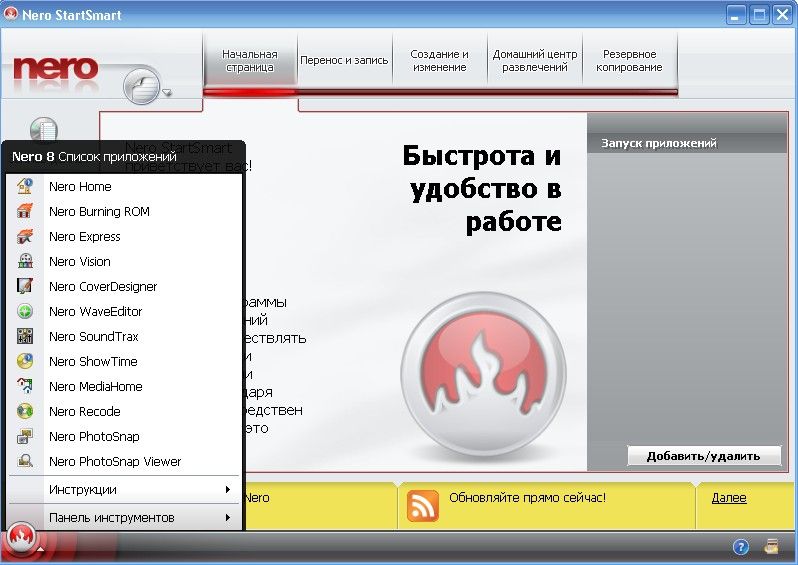Select Nero WaveEditor in the list

[x=125, y=311]
